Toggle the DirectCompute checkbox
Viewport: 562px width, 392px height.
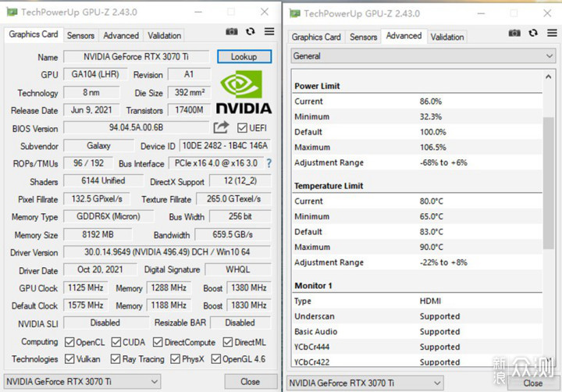click(158, 342)
